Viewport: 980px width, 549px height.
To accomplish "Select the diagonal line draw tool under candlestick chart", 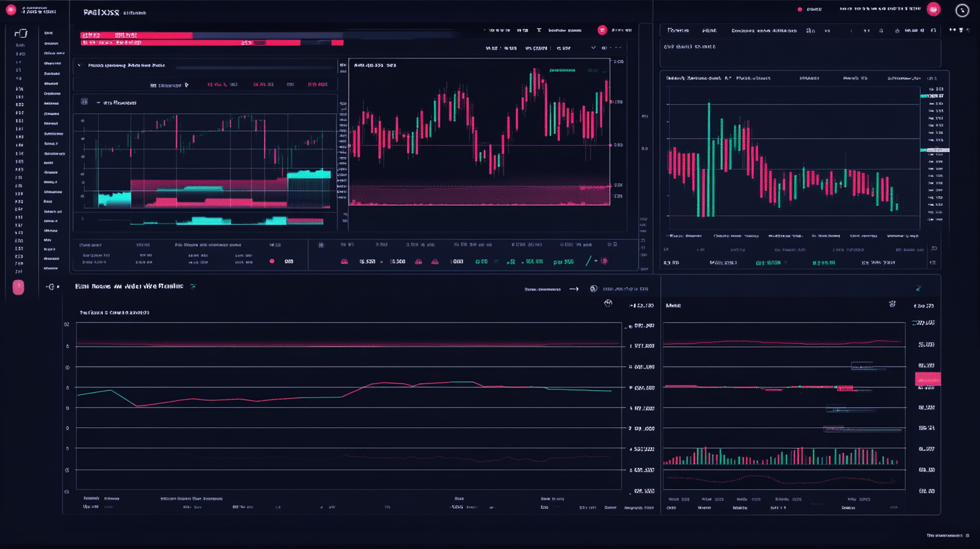I will click(x=589, y=261).
